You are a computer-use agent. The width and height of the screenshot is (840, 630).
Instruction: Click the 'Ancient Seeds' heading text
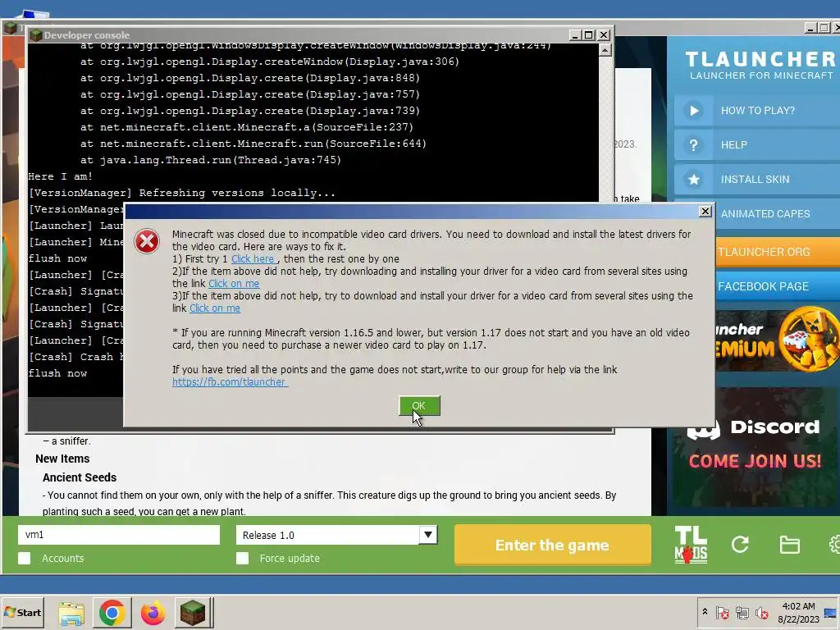pos(80,477)
